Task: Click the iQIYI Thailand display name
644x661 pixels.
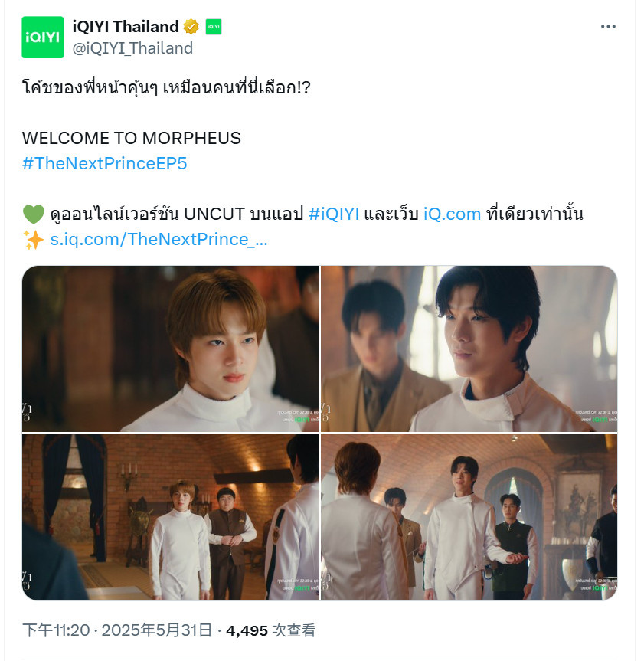Action: point(126,27)
